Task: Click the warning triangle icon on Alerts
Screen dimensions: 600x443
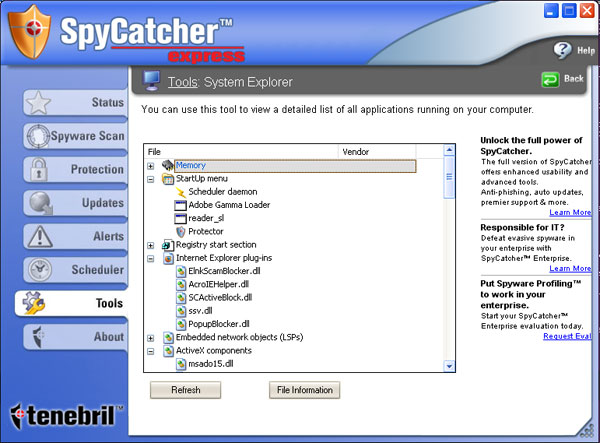Action: 40,236
